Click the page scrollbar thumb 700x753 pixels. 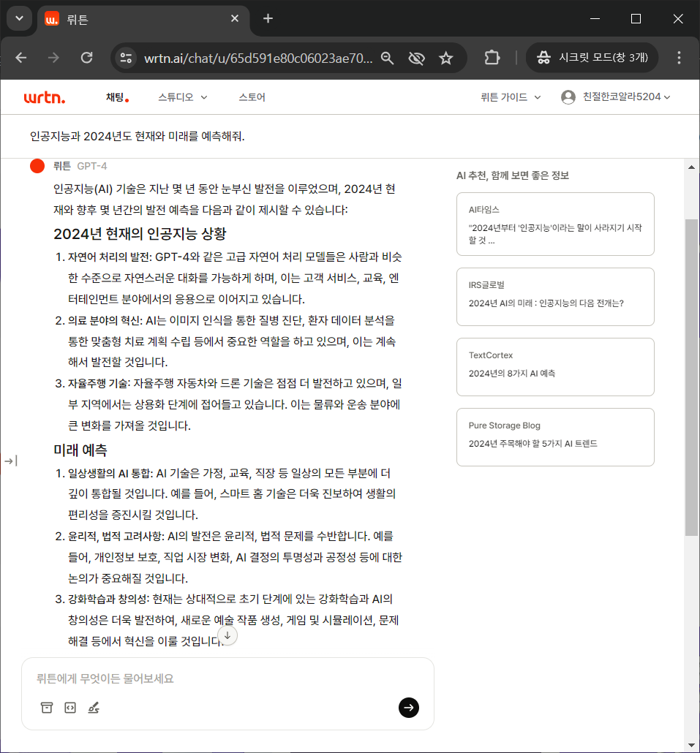[691, 377]
